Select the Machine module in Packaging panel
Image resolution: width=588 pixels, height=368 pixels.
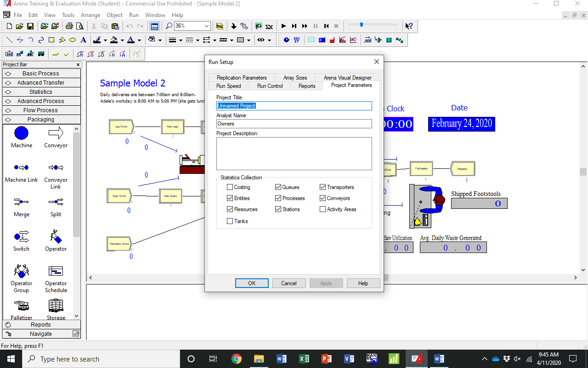(x=22, y=138)
